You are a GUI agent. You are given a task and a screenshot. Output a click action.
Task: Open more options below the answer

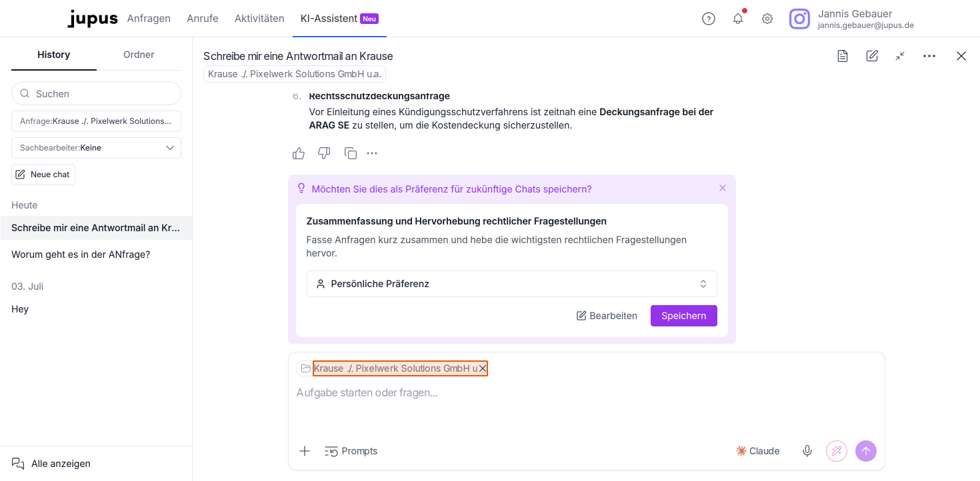coord(372,153)
